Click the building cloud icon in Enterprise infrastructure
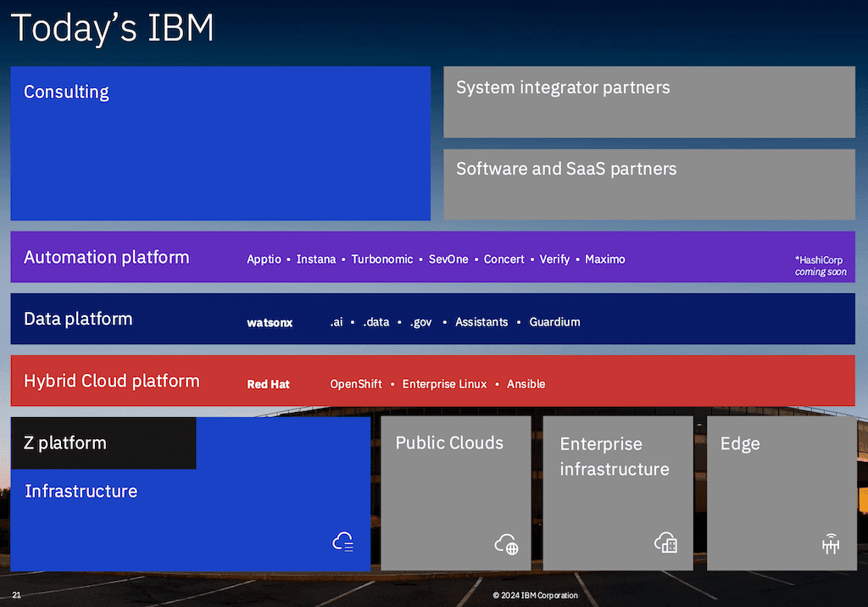 point(666,543)
